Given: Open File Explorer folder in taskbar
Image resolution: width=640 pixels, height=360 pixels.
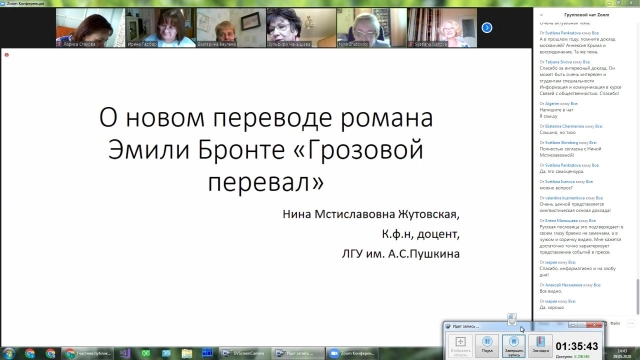Looking at the screenshot, I should pos(187,353).
